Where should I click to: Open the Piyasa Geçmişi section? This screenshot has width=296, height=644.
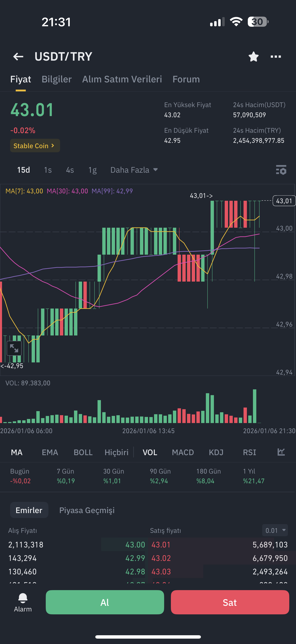click(x=87, y=510)
